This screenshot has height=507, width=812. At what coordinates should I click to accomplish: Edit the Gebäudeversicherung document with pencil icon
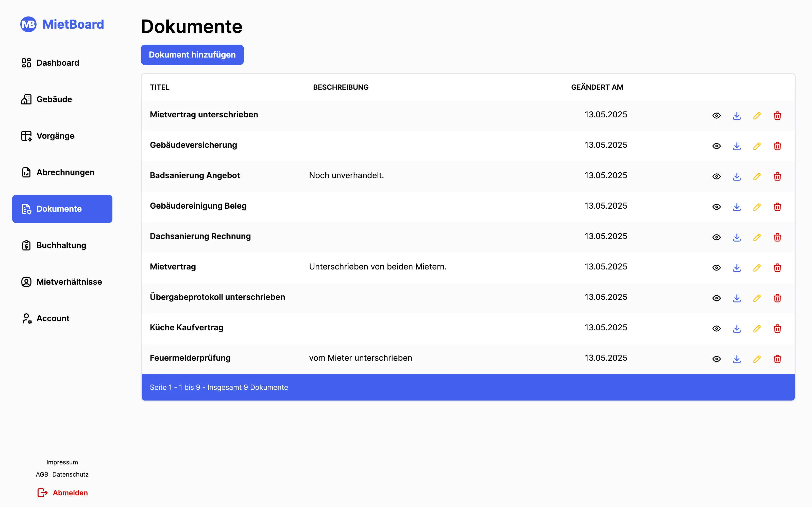(757, 146)
